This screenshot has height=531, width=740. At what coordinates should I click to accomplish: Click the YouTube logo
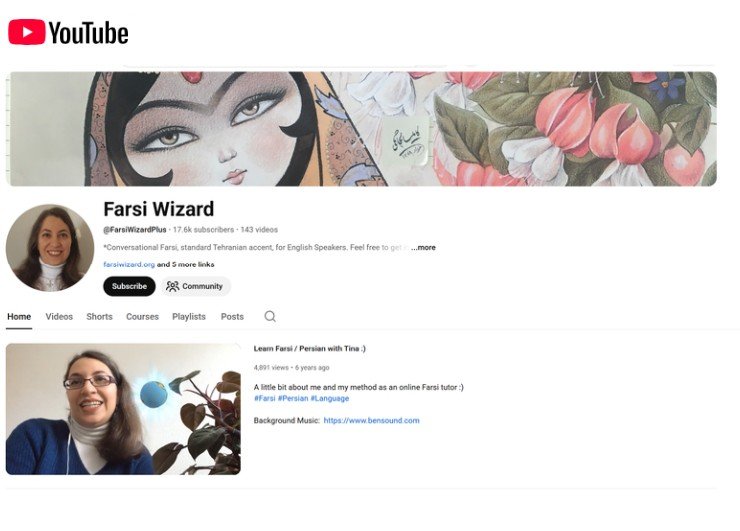pos(68,33)
